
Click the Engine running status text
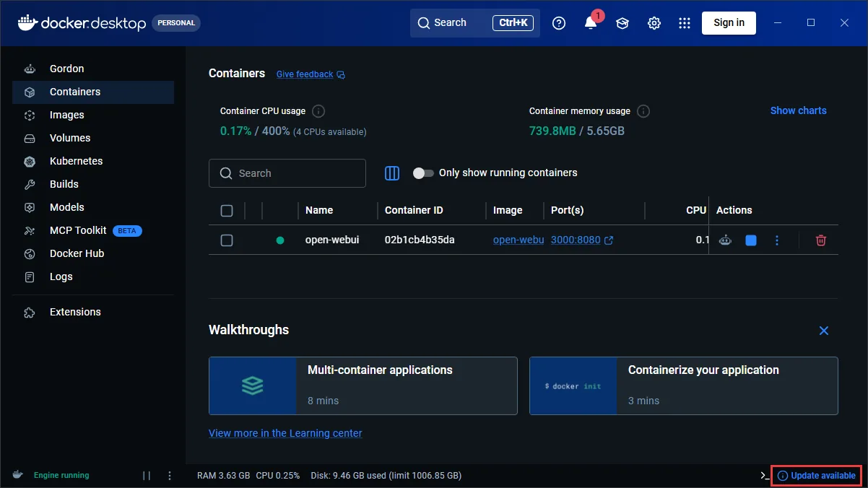[x=61, y=476]
